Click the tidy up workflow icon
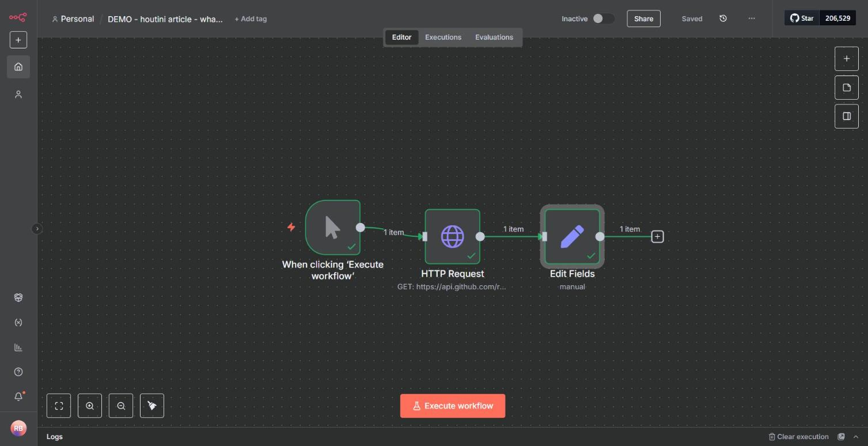 tap(152, 406)
